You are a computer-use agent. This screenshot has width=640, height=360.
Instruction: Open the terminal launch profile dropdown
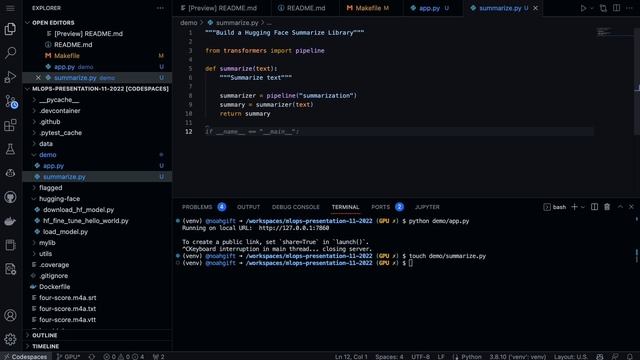point(583,207)
